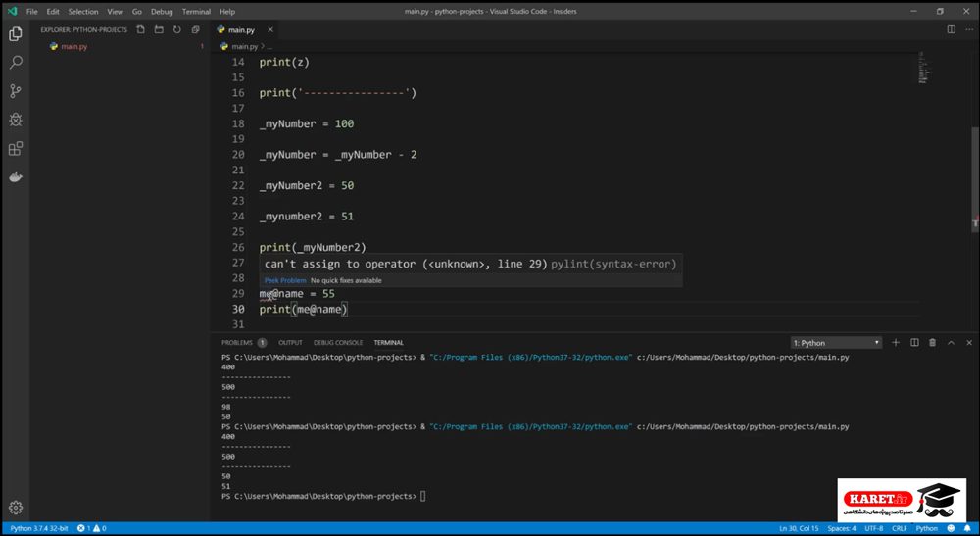This screenshot has width=980, height=536.
Task: Click line 18 _myNumber = 100
Action: point(306,123)
